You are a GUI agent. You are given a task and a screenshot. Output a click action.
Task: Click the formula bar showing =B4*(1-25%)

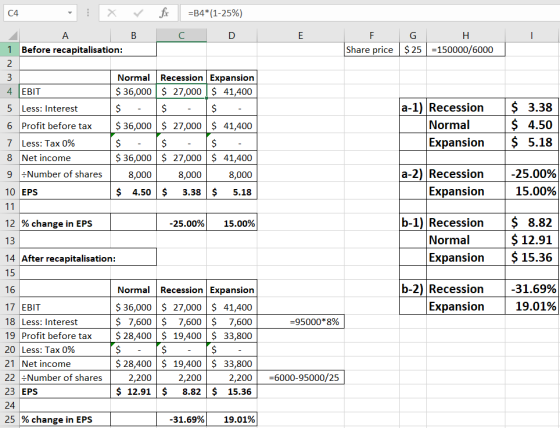[x=370, y=13]
